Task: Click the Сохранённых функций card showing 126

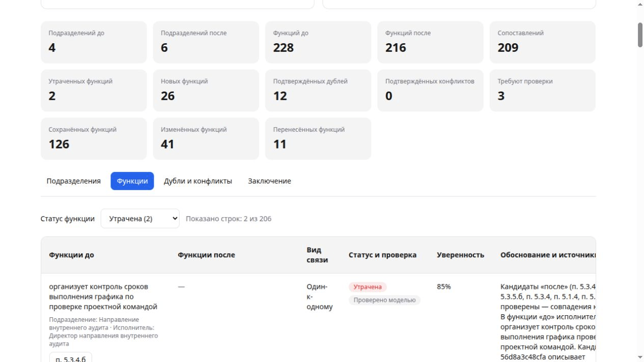Action: 94,139
